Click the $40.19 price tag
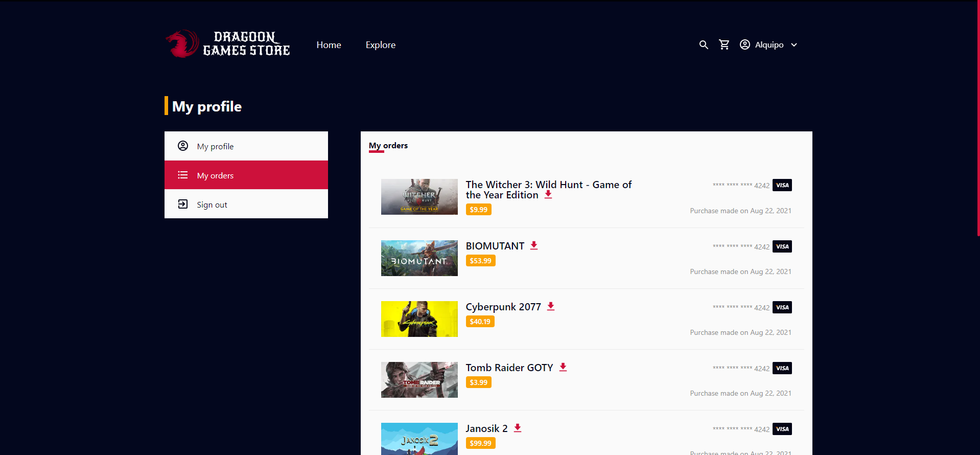 [480, 322]
